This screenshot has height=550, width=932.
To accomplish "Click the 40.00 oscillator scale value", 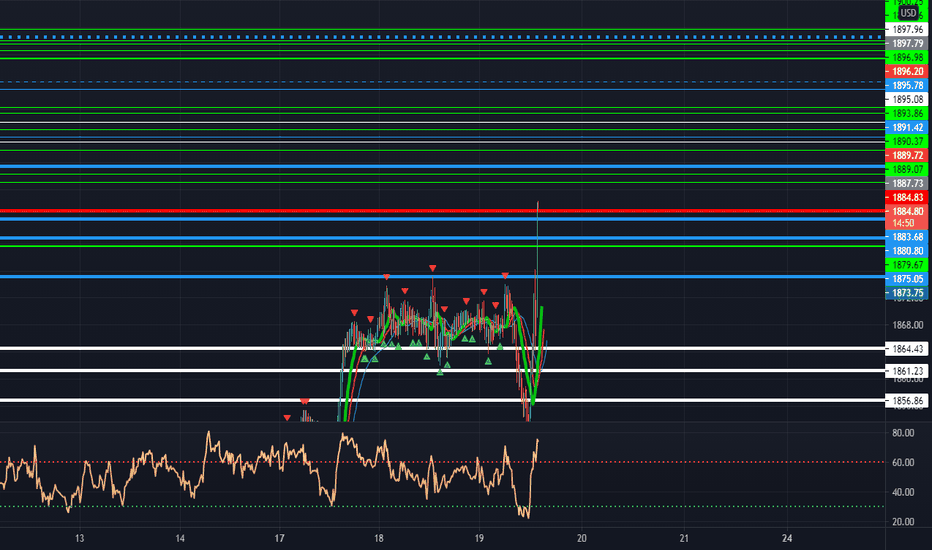I will coord(903,492).
